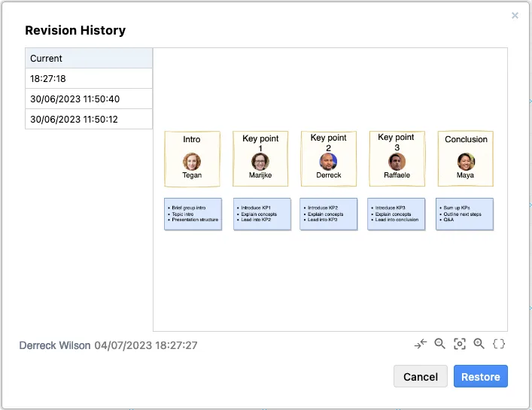This screenshot has width=532, height=410.
Task: Click Tegan's avatar in the Intro card
Action: pos(192,161)
